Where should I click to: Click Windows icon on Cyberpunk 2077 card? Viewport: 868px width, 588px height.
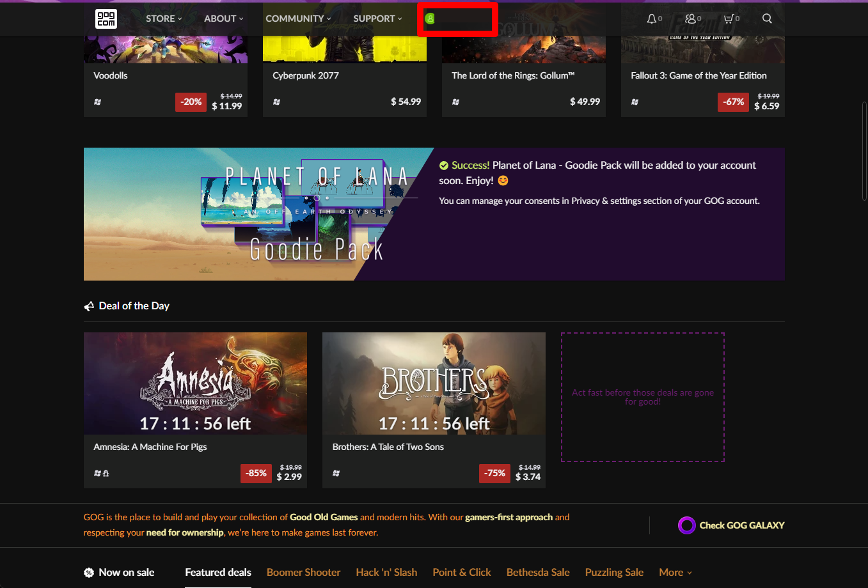(276, 102)
